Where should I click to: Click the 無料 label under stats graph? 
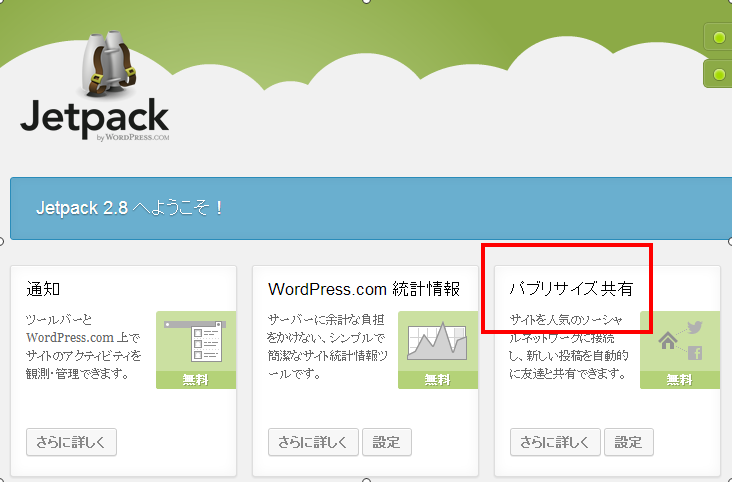tap(437, 380)
